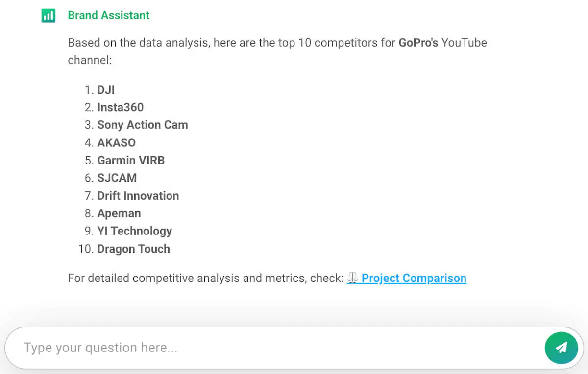Click AKASO in the competitor ranking
This screenshot has height=374, width=588.
117,142
